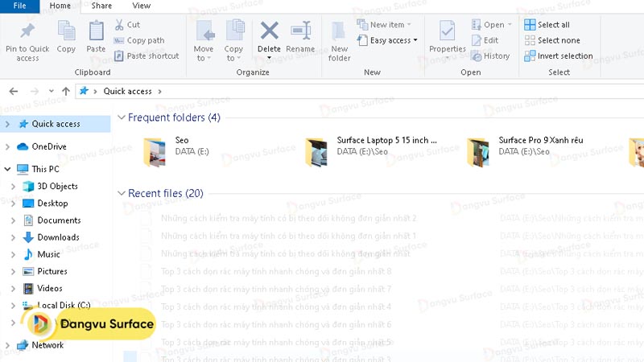Open the File tab
This screenshot has height=362, width=644.
click(19, 6)
